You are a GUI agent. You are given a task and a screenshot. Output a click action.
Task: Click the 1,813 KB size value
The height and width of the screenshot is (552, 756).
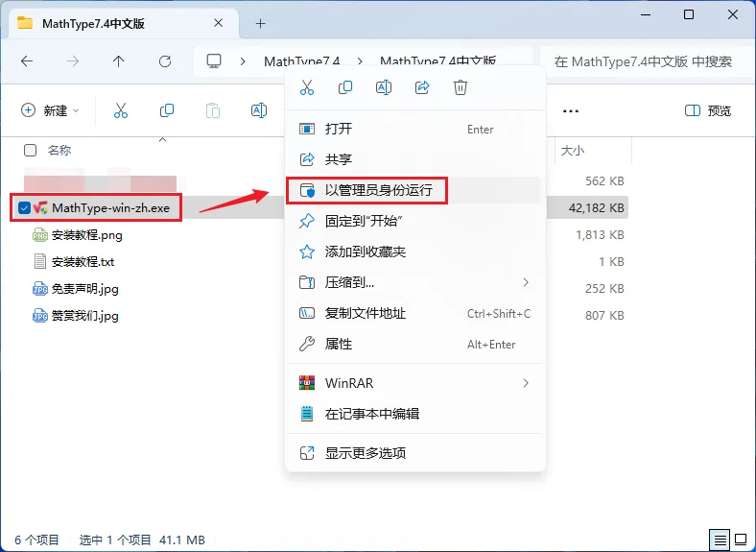click(x=600, y=235)
